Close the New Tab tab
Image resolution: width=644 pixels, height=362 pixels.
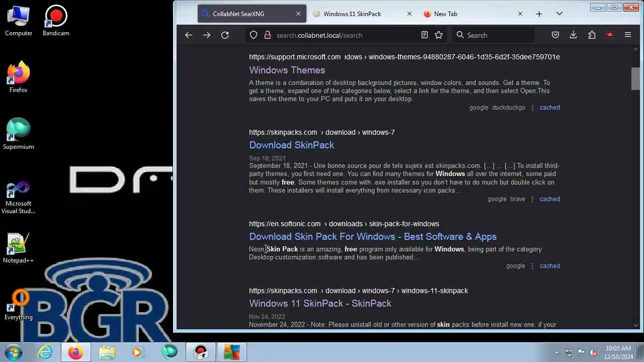[x=520, y=14]
